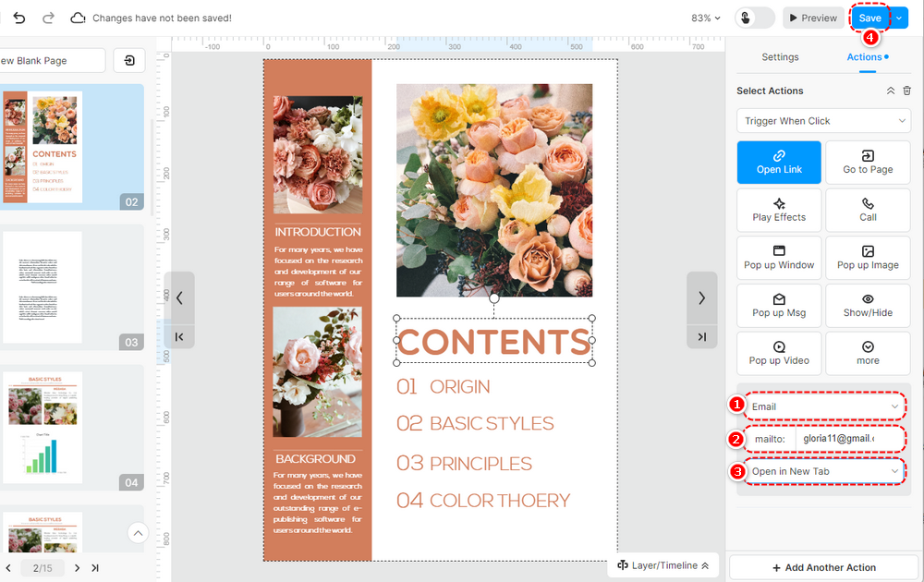Click the cloud save status icon
Viewport: 924px width, 582px height.
click(x=78, y=18)
